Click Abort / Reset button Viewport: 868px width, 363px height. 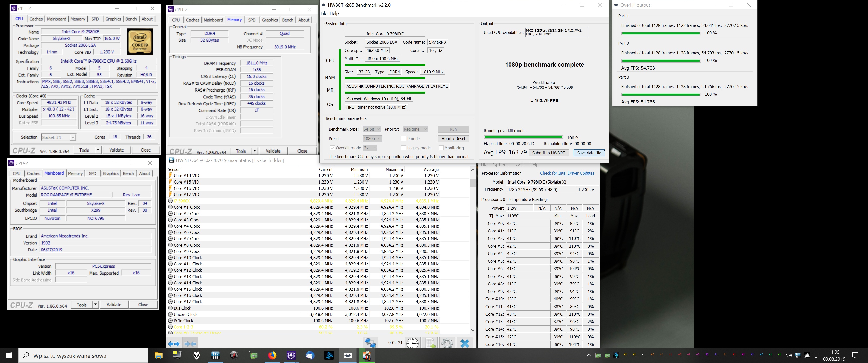(453, 139)
